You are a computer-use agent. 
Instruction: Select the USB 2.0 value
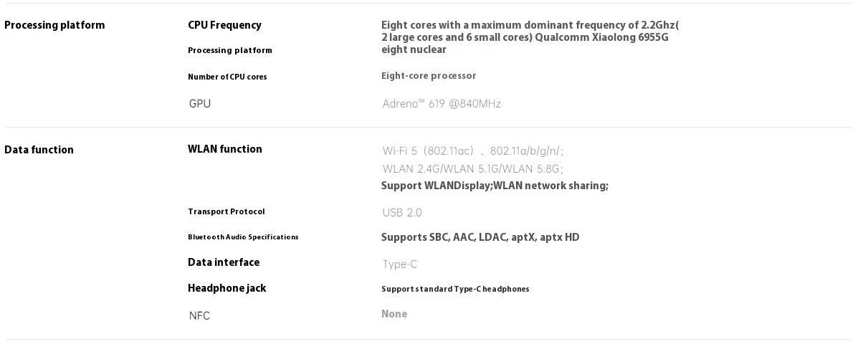pyautogui.click(x=402, y=212)
